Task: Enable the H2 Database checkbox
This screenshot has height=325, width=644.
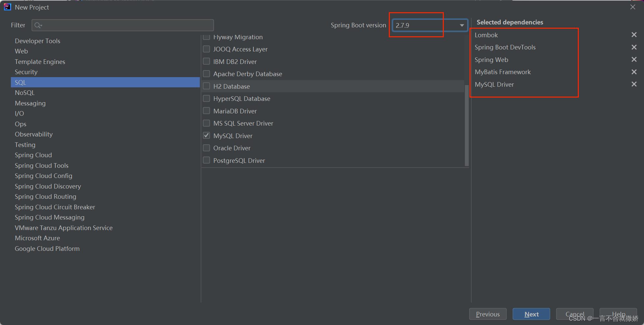Action: pyautogui.click(x=206, y=86)
